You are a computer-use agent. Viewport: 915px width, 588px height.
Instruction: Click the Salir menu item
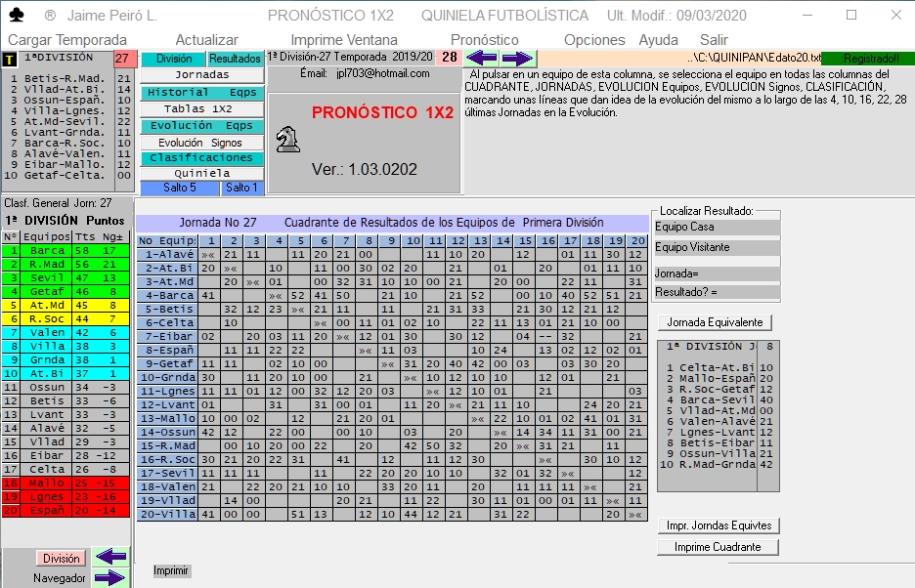714,40
